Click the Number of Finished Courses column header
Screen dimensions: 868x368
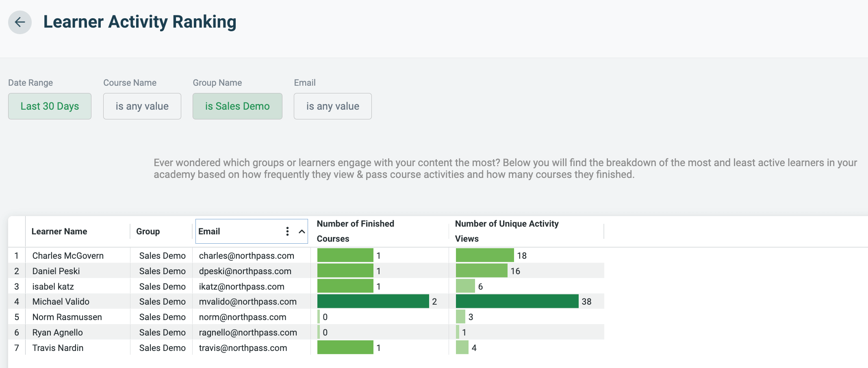click(356, 231)
